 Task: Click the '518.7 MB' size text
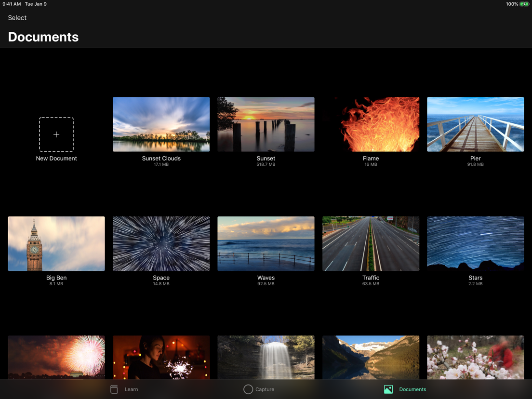pyautogui.click(x=266, y=164)
